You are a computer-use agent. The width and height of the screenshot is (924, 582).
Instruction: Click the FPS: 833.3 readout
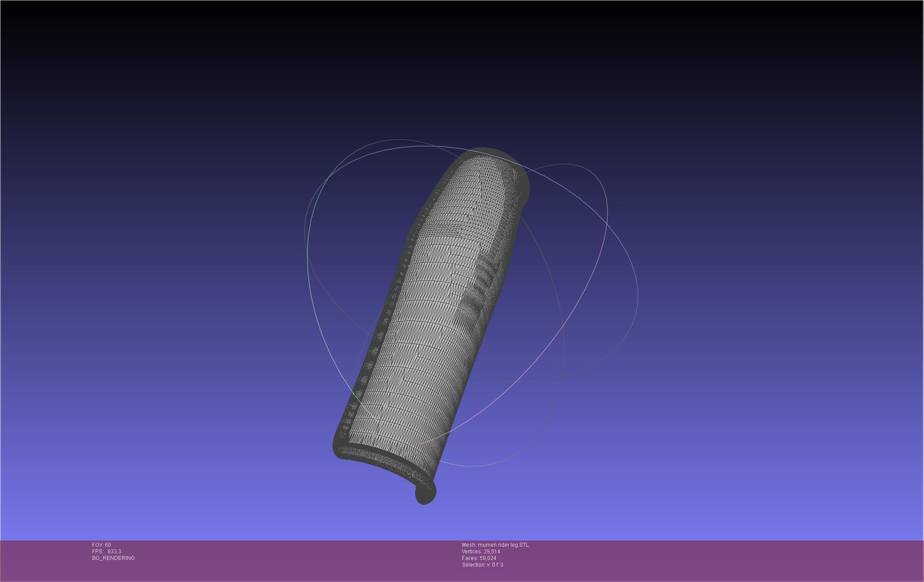pos(107,552)
